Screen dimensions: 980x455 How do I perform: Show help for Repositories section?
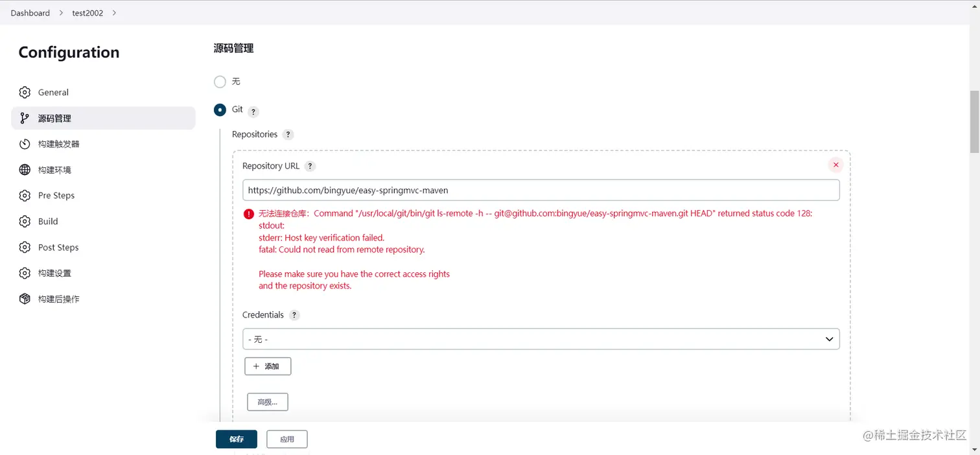pos(288,135)
